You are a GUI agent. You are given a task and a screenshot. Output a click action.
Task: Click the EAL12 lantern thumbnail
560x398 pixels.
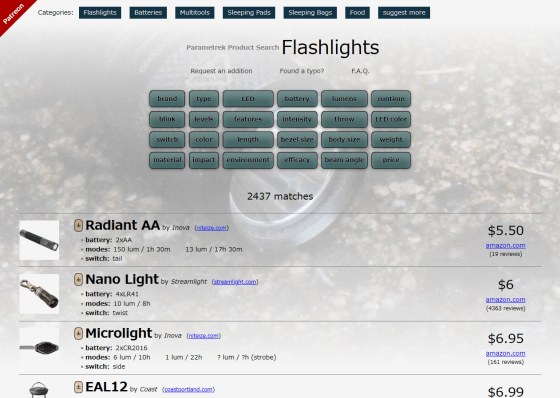39,390
